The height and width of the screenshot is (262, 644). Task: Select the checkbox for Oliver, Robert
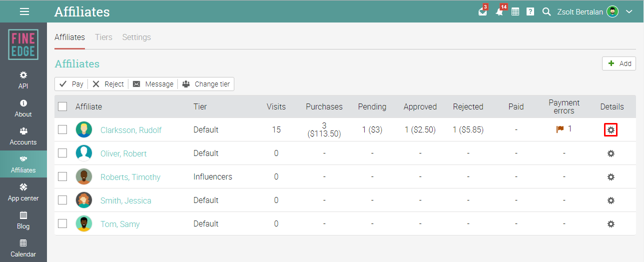[x=62, y=153]
